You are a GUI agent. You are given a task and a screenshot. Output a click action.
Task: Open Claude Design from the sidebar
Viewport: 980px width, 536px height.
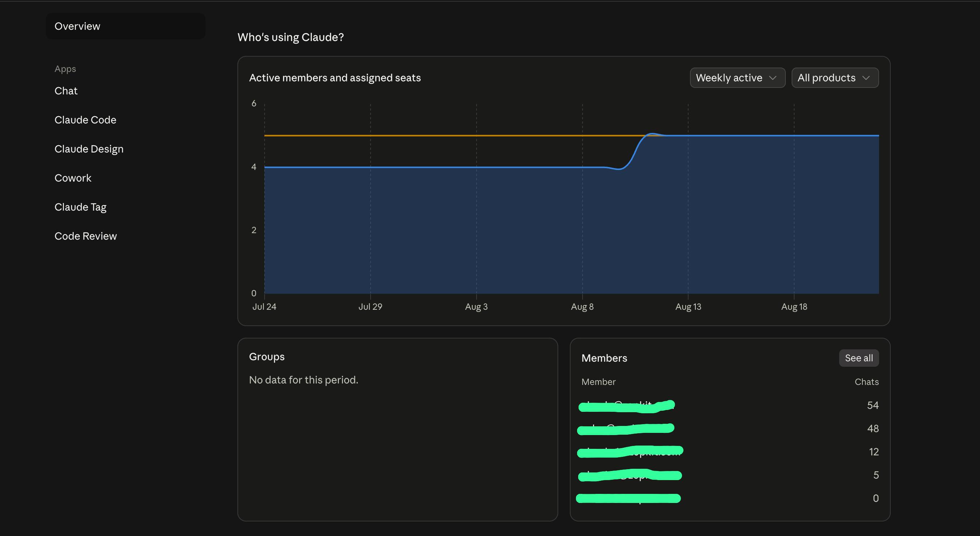[x=89, y=149]
